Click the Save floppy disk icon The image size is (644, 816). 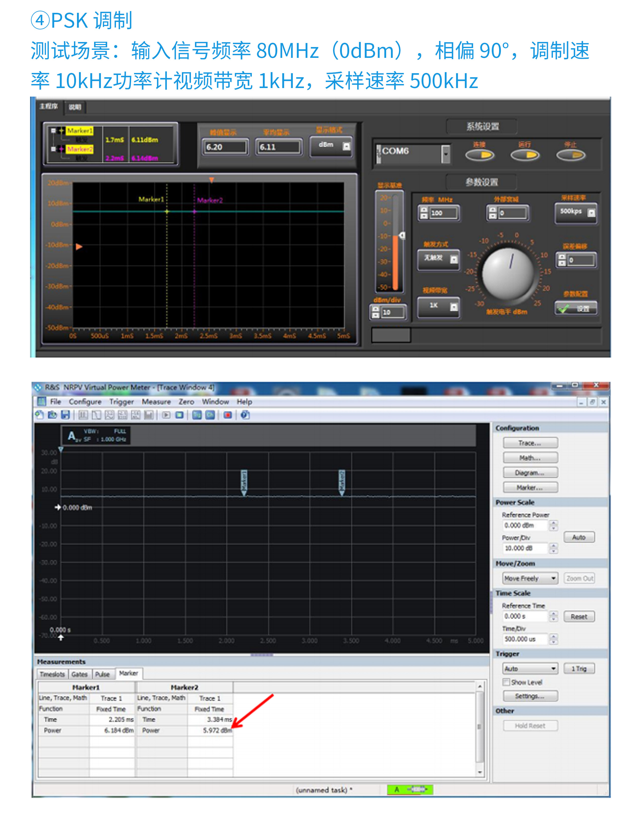pos(66,415)
